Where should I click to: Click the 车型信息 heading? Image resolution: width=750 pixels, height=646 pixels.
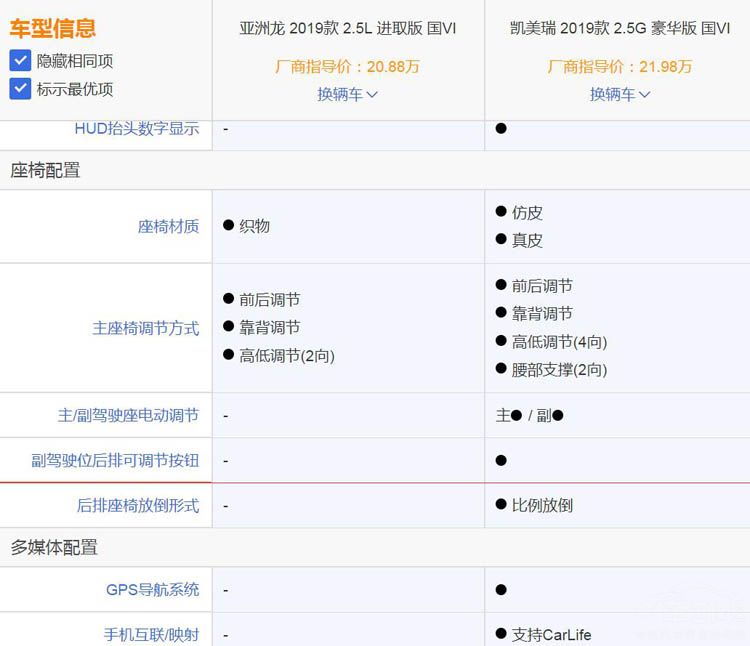click(53, 28)
